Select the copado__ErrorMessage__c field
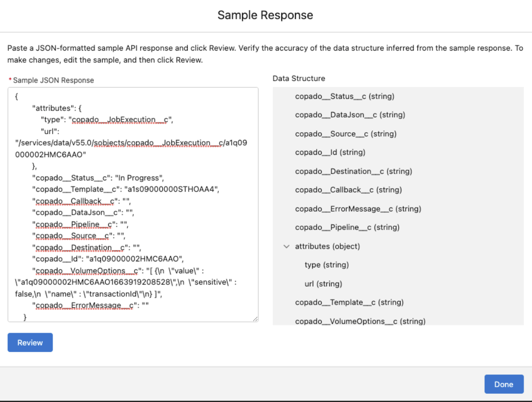 click(x=358, y=208)
